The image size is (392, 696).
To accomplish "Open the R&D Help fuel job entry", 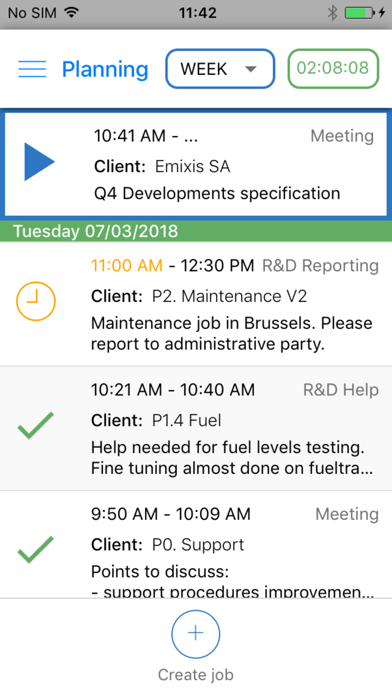I will coord(196,429).
